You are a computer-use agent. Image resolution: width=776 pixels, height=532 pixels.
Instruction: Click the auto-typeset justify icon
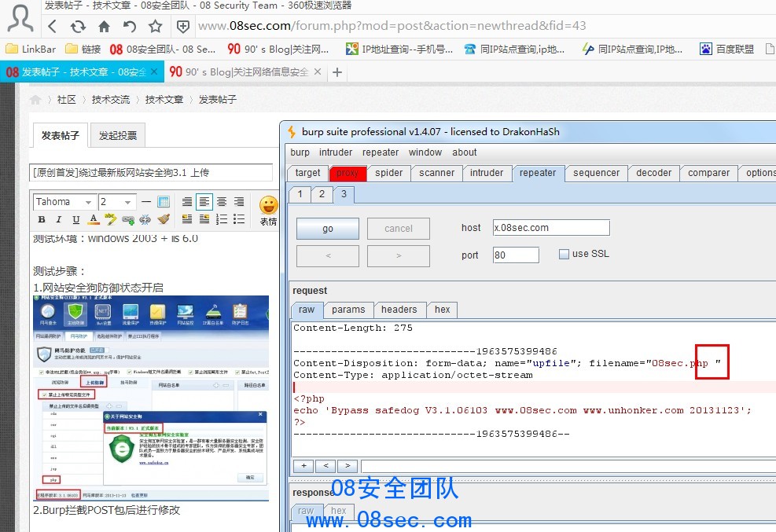[x=186, y=202]
